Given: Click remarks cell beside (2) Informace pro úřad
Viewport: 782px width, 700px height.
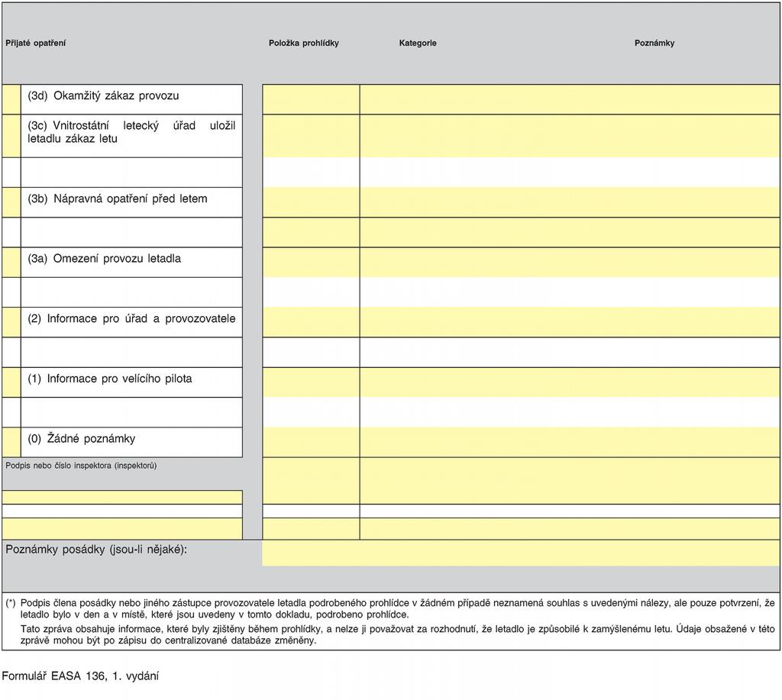Looking at the screenshot, I should (x=570, y=322).
